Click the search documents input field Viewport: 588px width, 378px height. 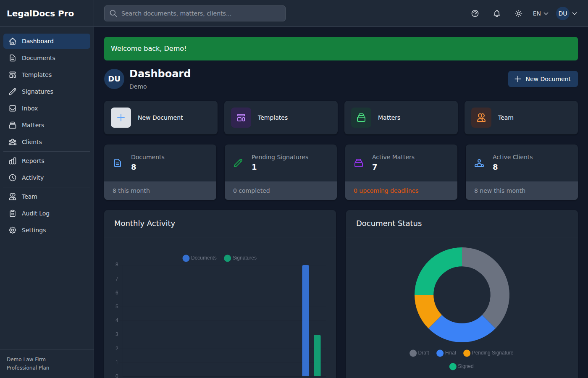tap(195, 13)
